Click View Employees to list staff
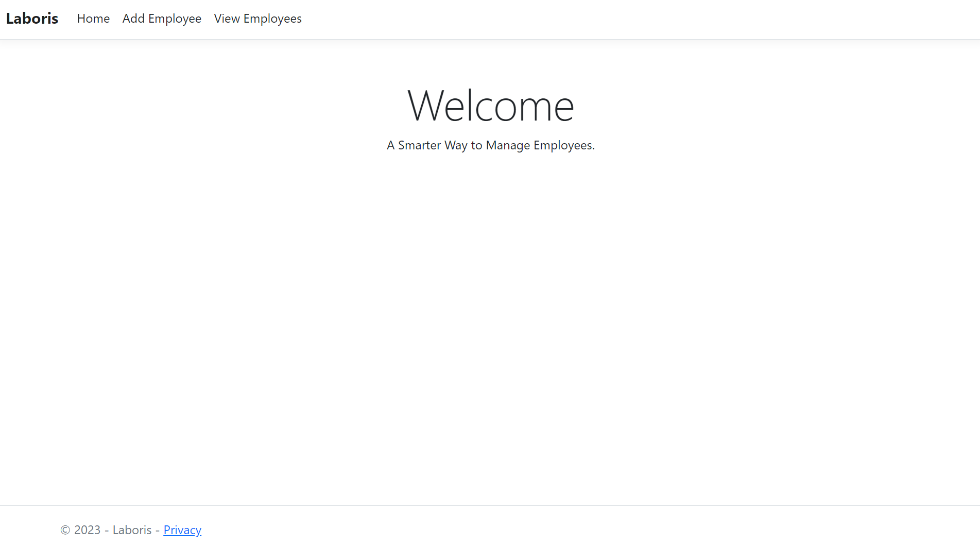980x546 pixels. pyautogui.click(x=257, y=19)
